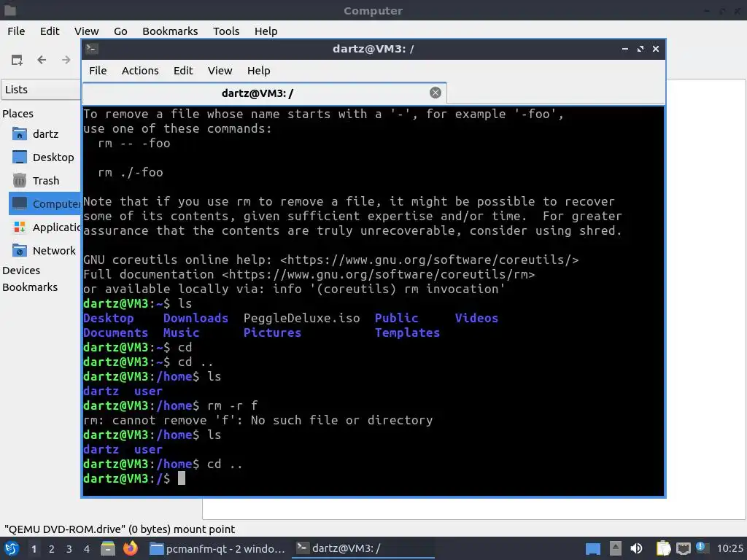Open the Lists side pane dropdown

click(41, 90)
